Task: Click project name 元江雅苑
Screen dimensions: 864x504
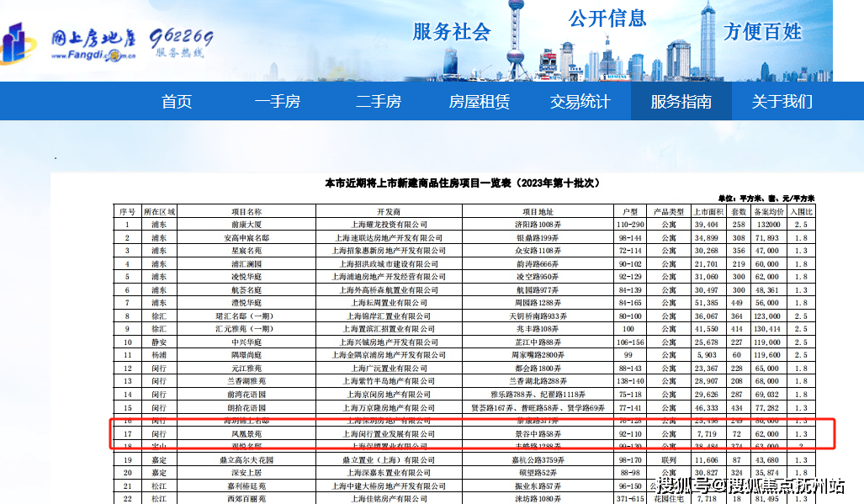Action: point(246,369)
